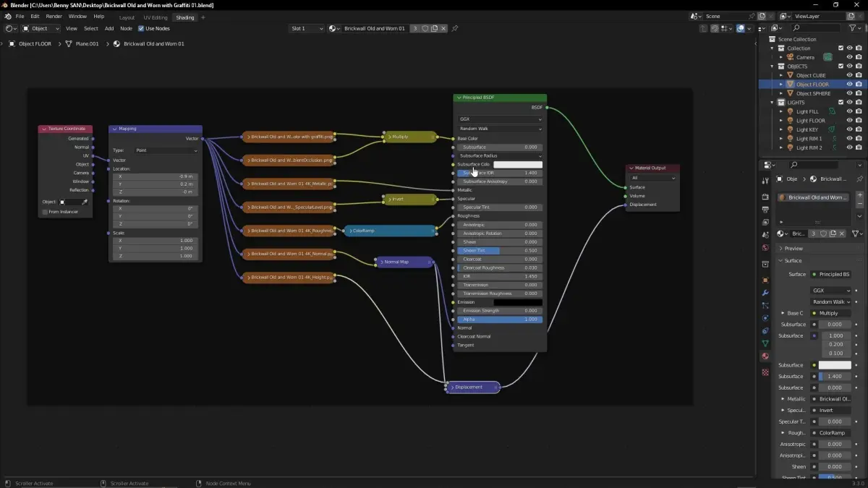Screen dimensions: 868x488
Task: Click Mapping Location X value field
Action: pos(156,176)
